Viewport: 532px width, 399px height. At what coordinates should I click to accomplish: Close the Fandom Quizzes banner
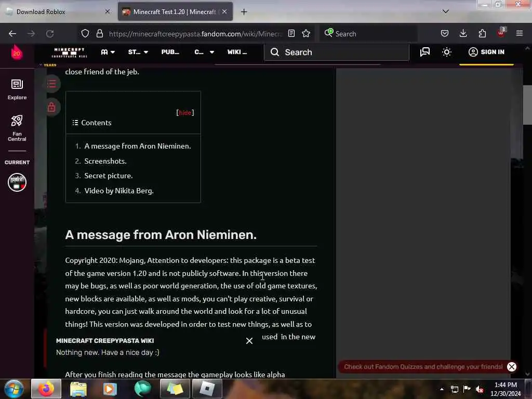pyautogui.click(x=511, y=366)
